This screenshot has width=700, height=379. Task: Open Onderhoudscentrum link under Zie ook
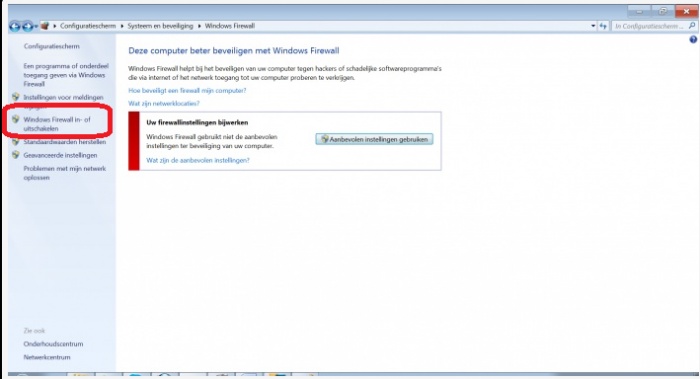[x=53, y=344]
